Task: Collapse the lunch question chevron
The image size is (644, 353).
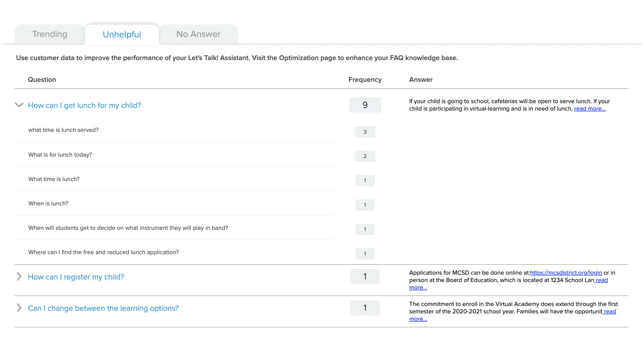Action: (19, 105)
